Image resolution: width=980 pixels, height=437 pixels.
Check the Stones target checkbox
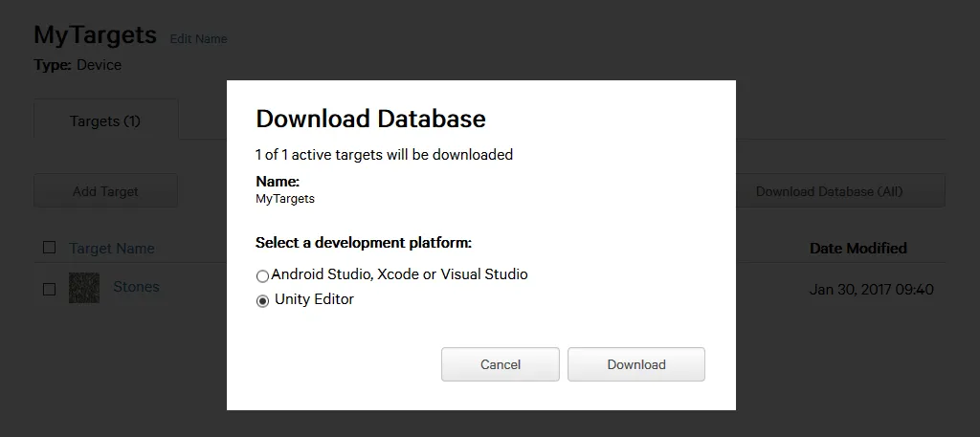tap(49, 289)
